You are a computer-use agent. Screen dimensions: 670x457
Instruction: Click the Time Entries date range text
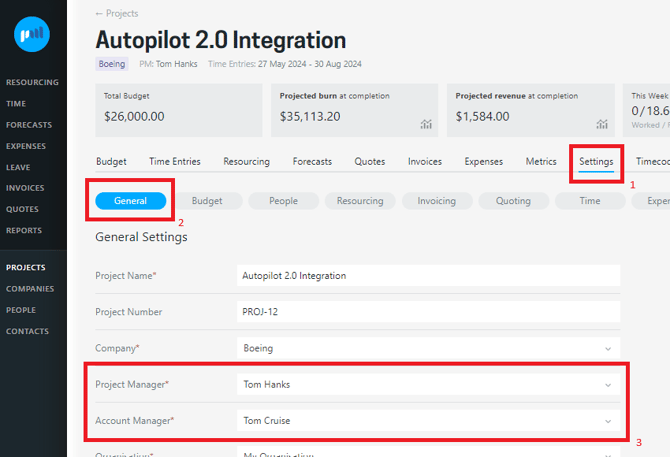285,64
